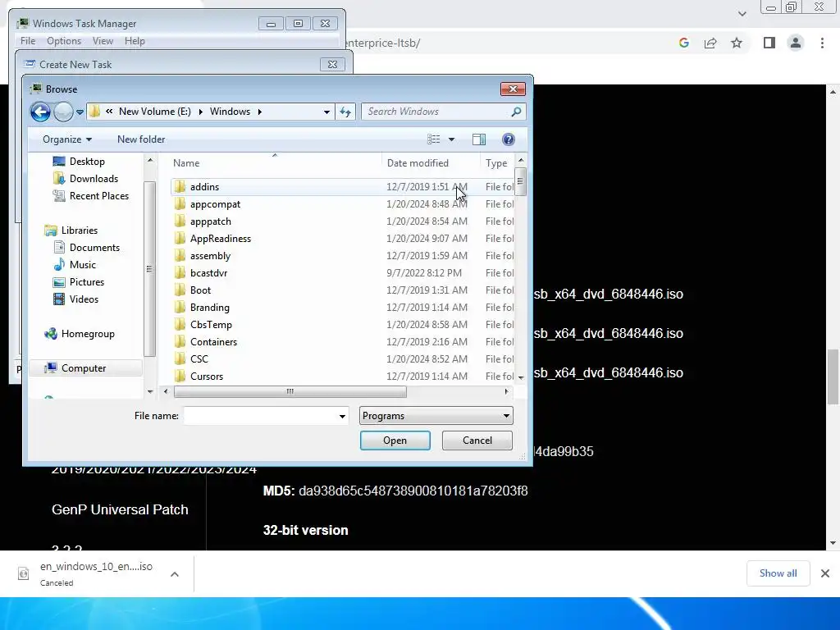
Task: Open Task Manager File menu
Action: click(28, 41)
